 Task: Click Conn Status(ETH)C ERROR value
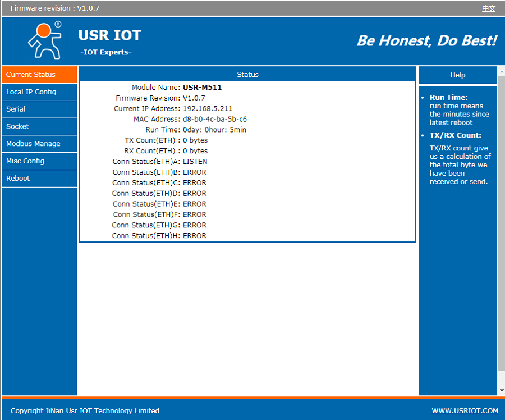coord(195,182)
